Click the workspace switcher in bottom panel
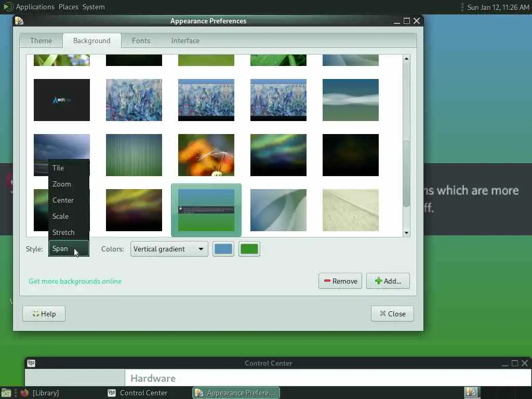The image size is (532, 399). click(x=472, y=393)
